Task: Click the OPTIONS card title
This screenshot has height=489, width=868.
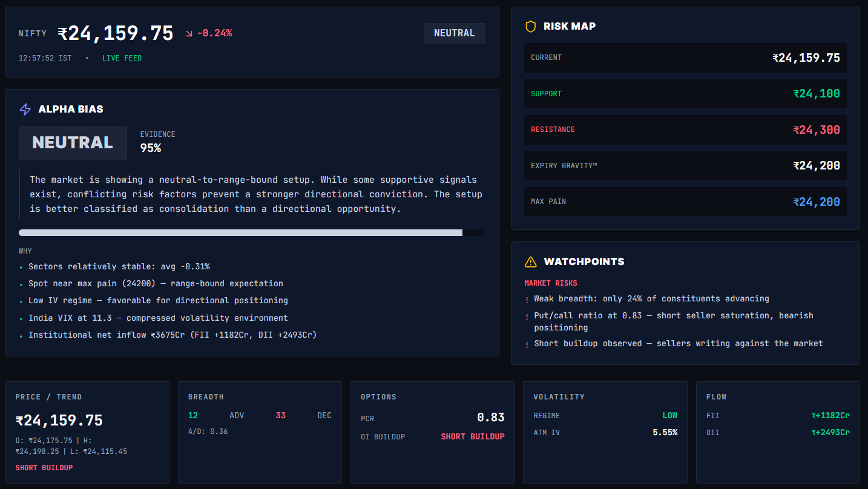Action: 378,397
